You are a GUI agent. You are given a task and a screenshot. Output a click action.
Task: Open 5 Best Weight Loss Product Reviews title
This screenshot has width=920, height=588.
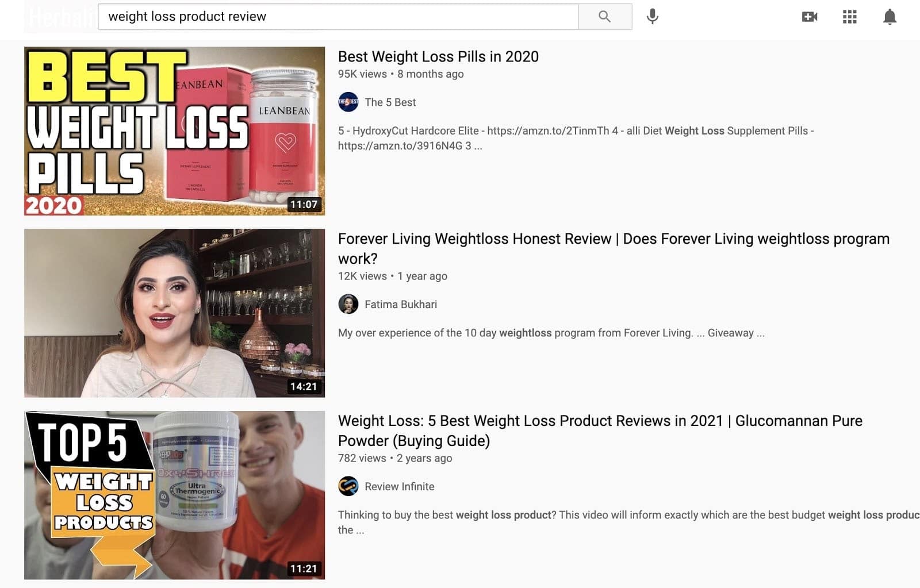click(x=600, y=431)
